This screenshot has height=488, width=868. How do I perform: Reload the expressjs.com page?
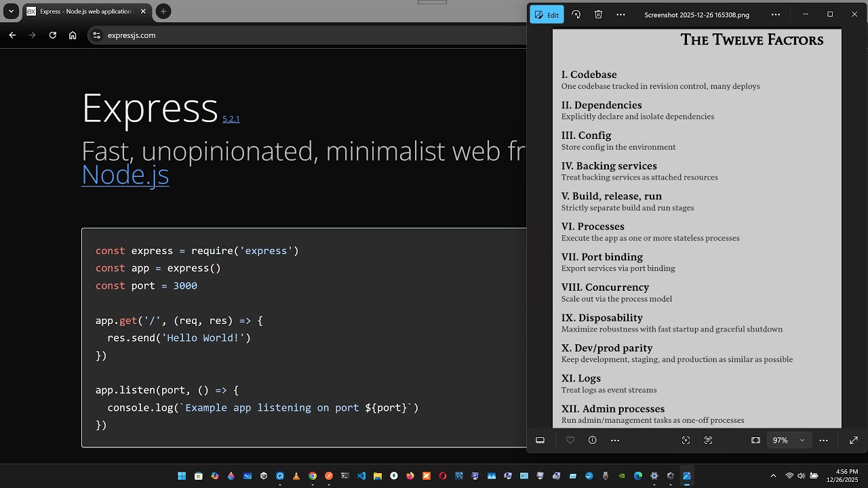tap(53, 35)
